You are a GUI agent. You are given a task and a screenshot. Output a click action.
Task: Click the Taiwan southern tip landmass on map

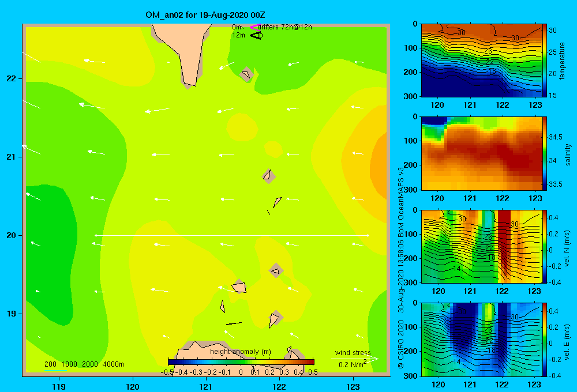click(x=183, y=51)
